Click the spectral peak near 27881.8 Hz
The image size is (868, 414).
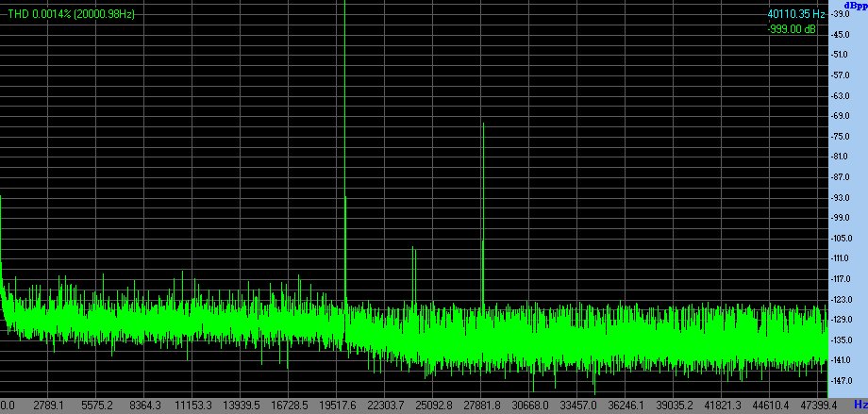pyautogui.click(x=483, y=216)
